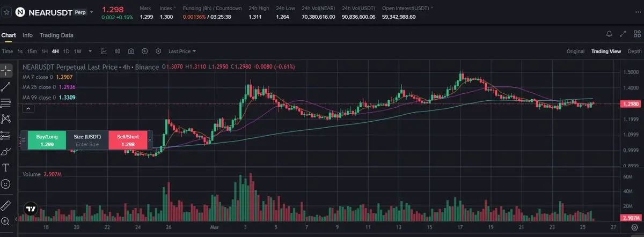Image resolution: width=644 pixels, height=237 pixels.
Task: Change the chart candle type icon
Action: click(x=118, y=51)
